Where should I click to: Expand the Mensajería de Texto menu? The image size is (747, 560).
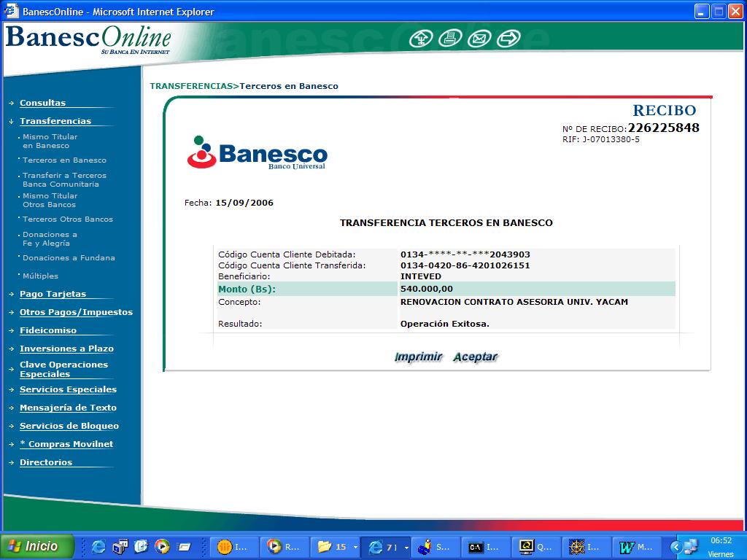[68, 407]
